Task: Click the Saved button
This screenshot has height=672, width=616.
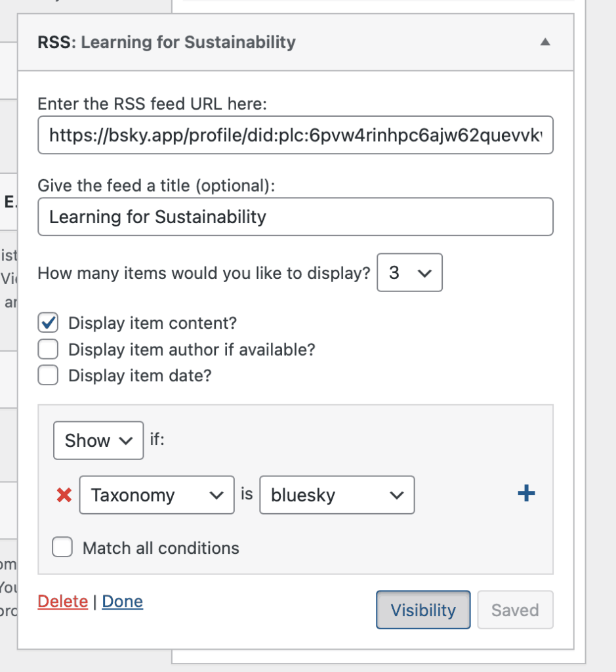Action: (515, 610)
